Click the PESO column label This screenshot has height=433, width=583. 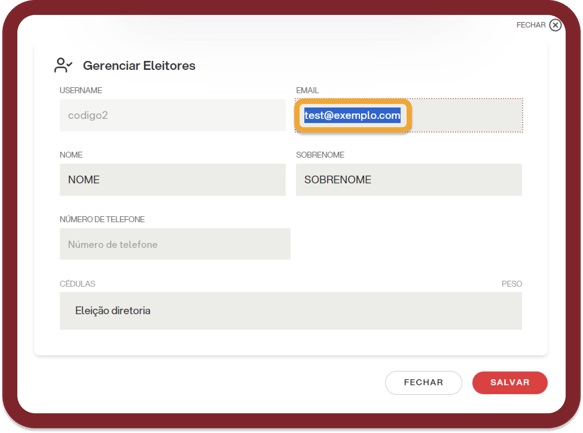click(512, 284)
